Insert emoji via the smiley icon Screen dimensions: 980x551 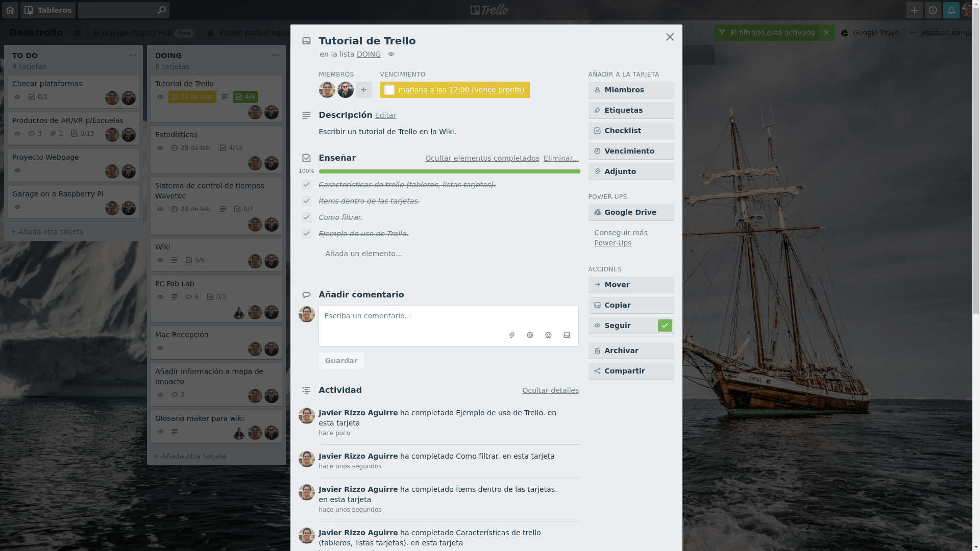pyautogui.click(x=549, y=335)
